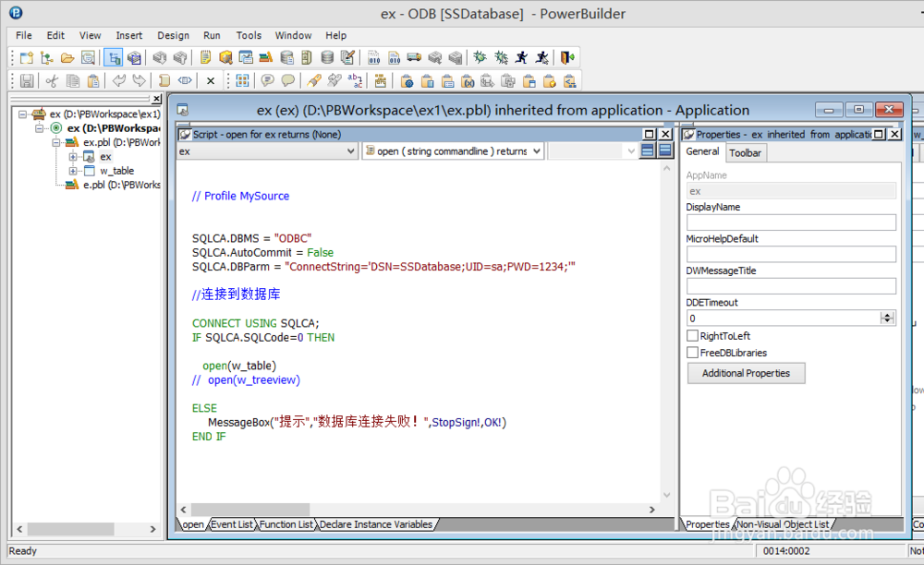924x565 pixels.
Task: Switch to Declare Instance Variables tab
Action: pos(376,524)
